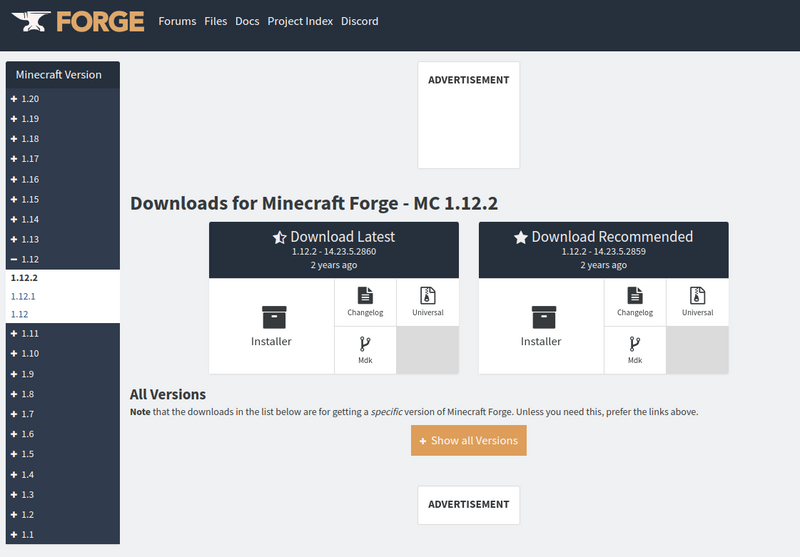Click Installer icon under Download Latest

(x=274, y=317)
